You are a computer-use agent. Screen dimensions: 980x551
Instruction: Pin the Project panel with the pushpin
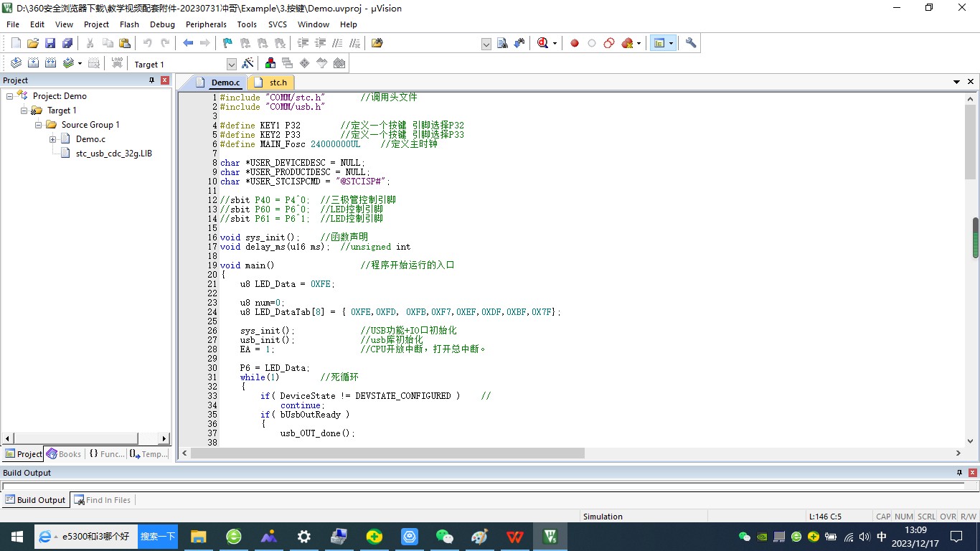(x=152, y=80)
